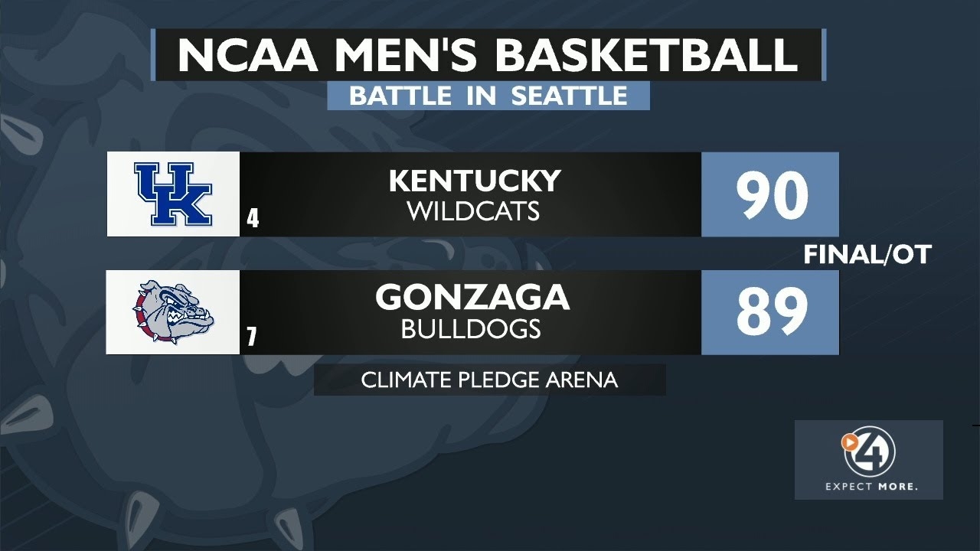Select the GONZAGA team name
The image size is (980, 551).
(472, 298)
